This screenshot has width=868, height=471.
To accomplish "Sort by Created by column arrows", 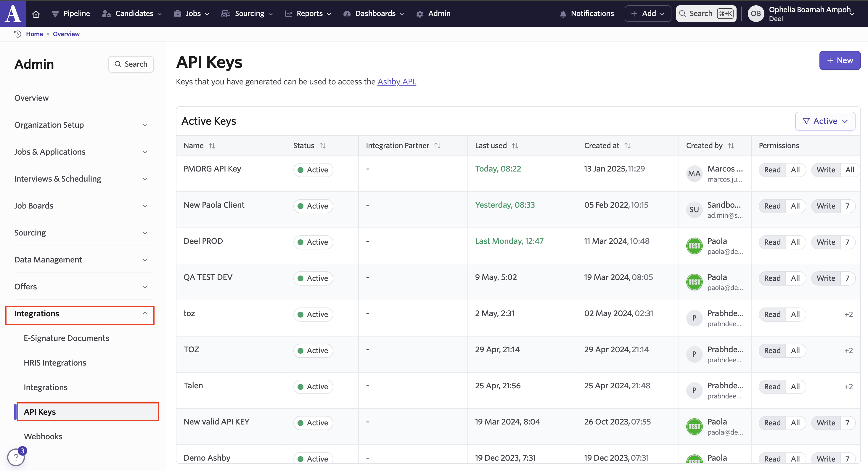I will [731, 146].
